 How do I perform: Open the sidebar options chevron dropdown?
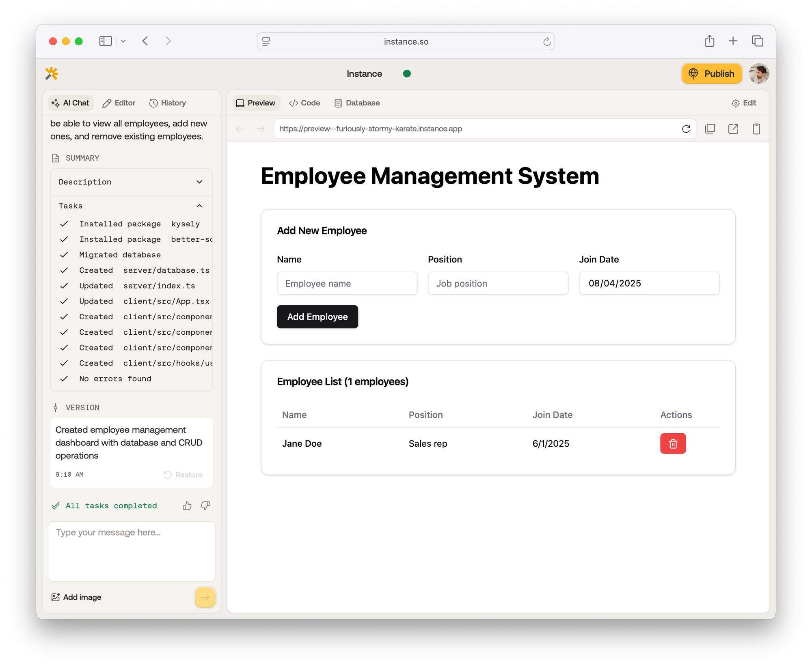[123, 41]
